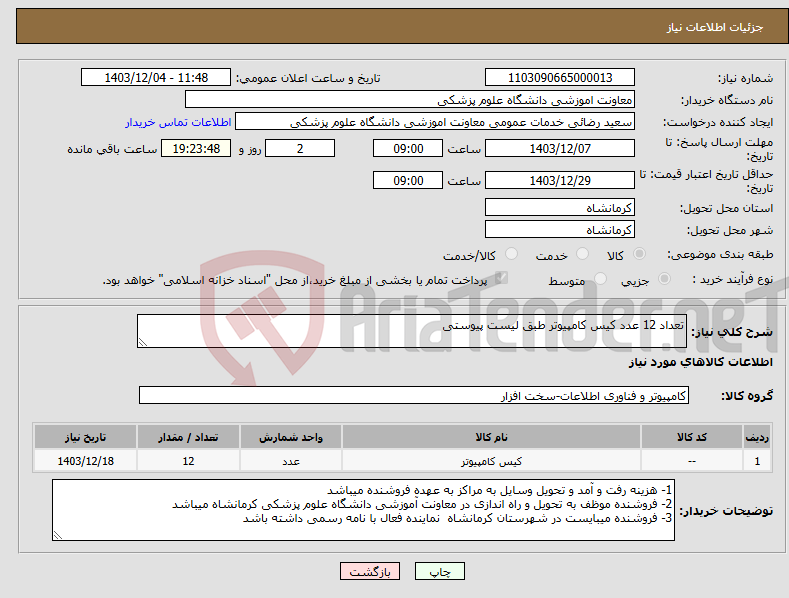Click the response deadline date 1403/12/07
The height and width of the screenshot is (598, 789).
point(560,148)
